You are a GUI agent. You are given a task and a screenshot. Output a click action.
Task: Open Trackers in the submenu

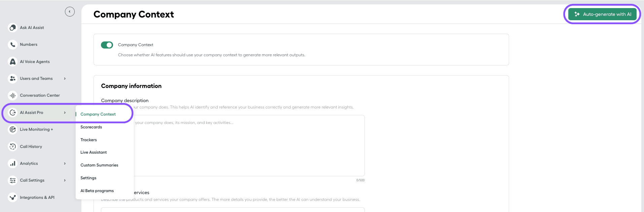88,140
